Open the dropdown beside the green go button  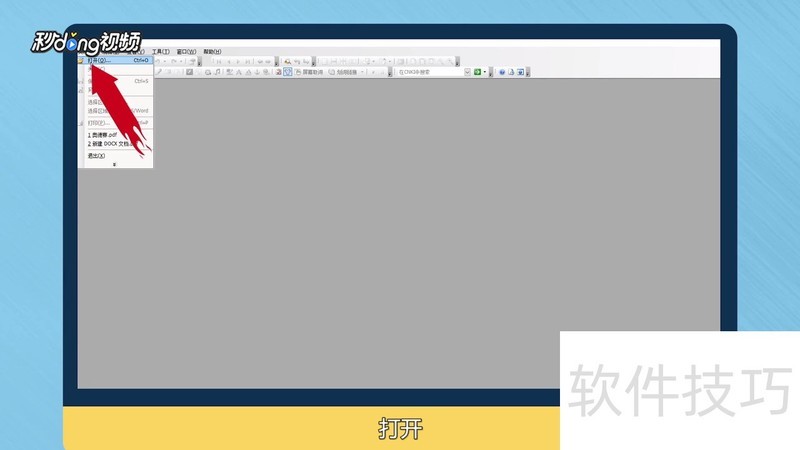pyautogui.click(x=485, y=72)
